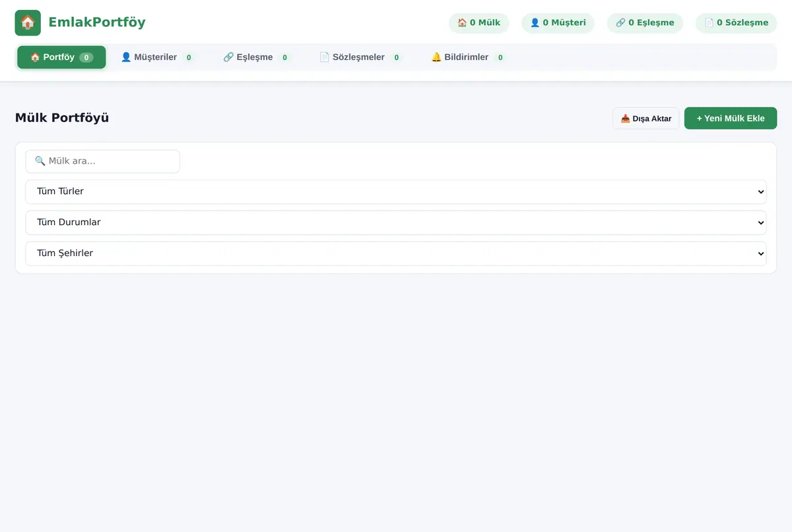This screenshot has height=532, width=792.
Task: Open the Sözleşmeler tab
Action: tap(361, 57)
